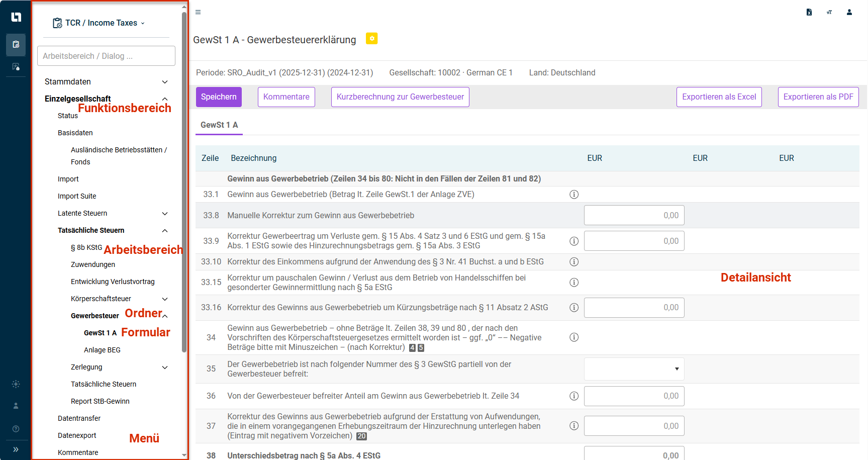868x460 pixels.
Task: Click the Excel file icon in header
Action: pyautogui.click(x=809, y=12)
